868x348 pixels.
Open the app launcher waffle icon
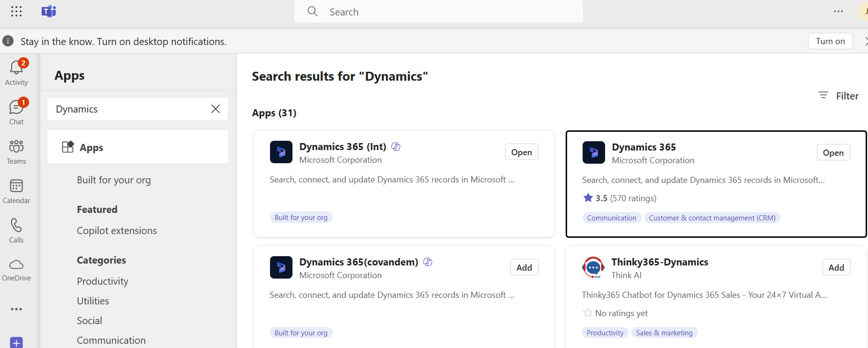(x=16, y=11)
